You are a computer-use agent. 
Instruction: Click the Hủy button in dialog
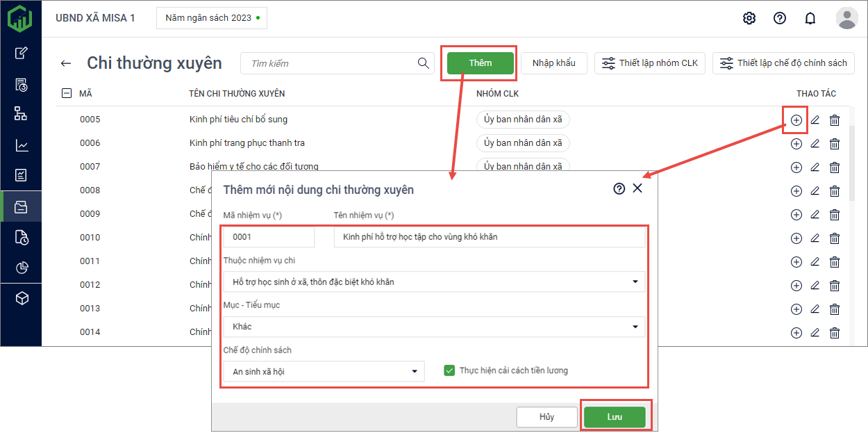click(546, 417)
